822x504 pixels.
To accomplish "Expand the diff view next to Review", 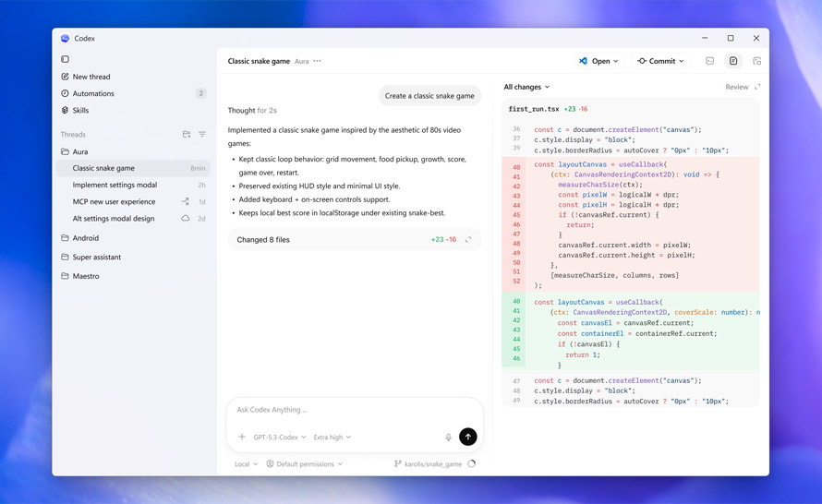I will click(757, 87).
